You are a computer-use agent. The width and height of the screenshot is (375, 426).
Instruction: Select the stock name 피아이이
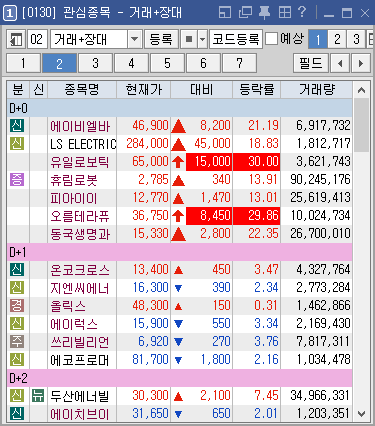[74, 198]
